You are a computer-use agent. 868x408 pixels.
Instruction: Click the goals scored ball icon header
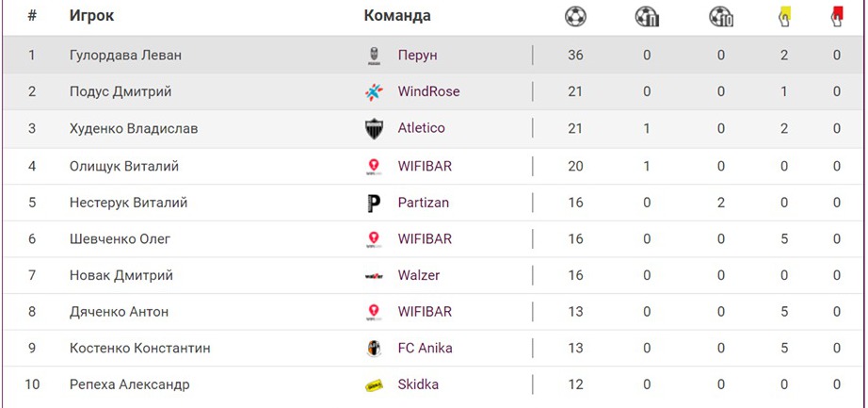[575, 16]
